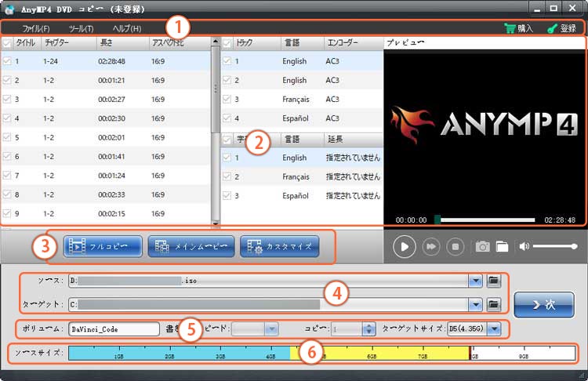The height and width of the screenshot is (381, 588).
Task: Click the ボリューム field DaVinci_Code
Action: coord(114,329)
